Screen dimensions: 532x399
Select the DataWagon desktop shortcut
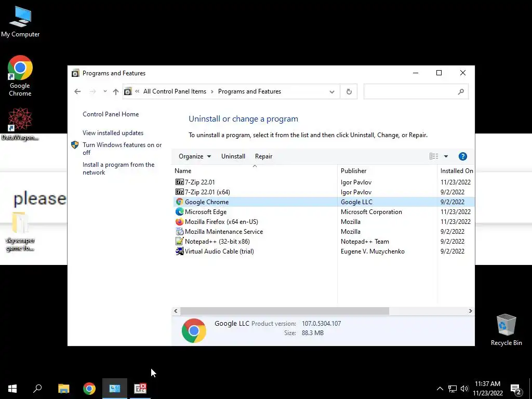(x=20, y=124)
